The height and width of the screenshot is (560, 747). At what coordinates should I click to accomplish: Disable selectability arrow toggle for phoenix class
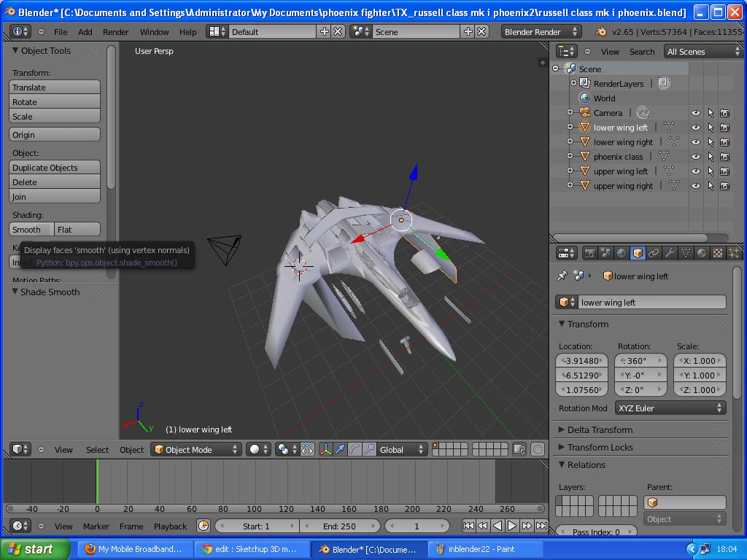[711, 157]
